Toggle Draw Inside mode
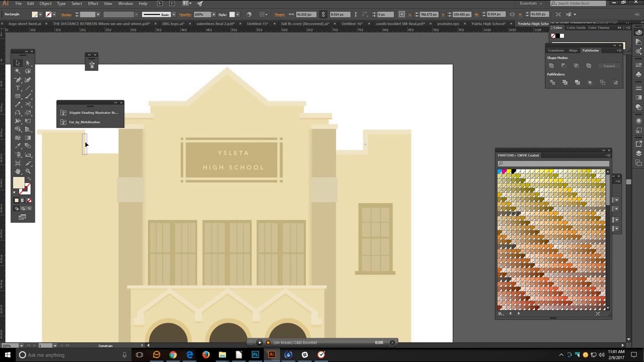 click(x=29, y=209)
